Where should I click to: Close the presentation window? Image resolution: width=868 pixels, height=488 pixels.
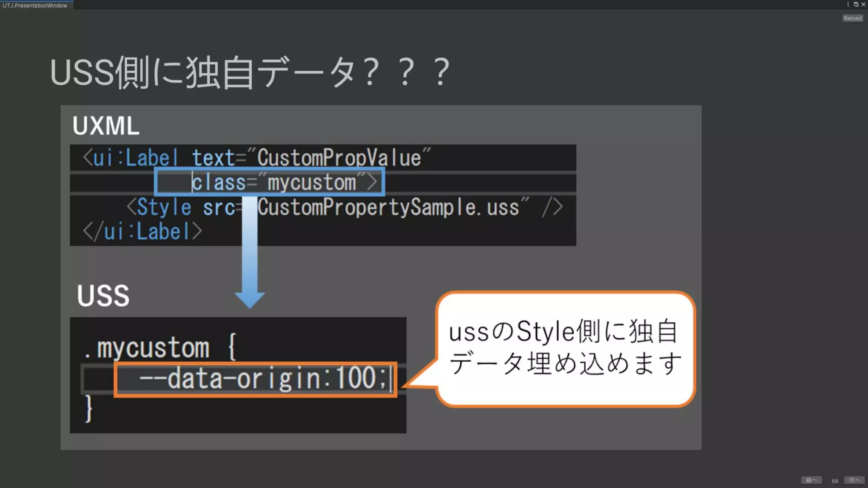tap(863, 4)
